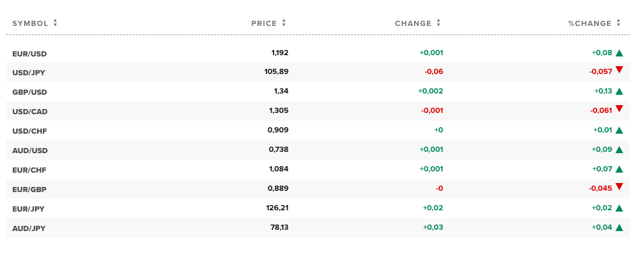Click the green up arrow for EUR/USD

619,53
